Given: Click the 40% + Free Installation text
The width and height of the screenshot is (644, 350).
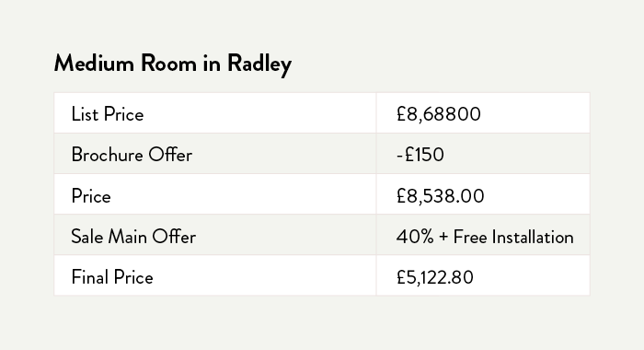Looking at the screenshot, I should point(485,237).
